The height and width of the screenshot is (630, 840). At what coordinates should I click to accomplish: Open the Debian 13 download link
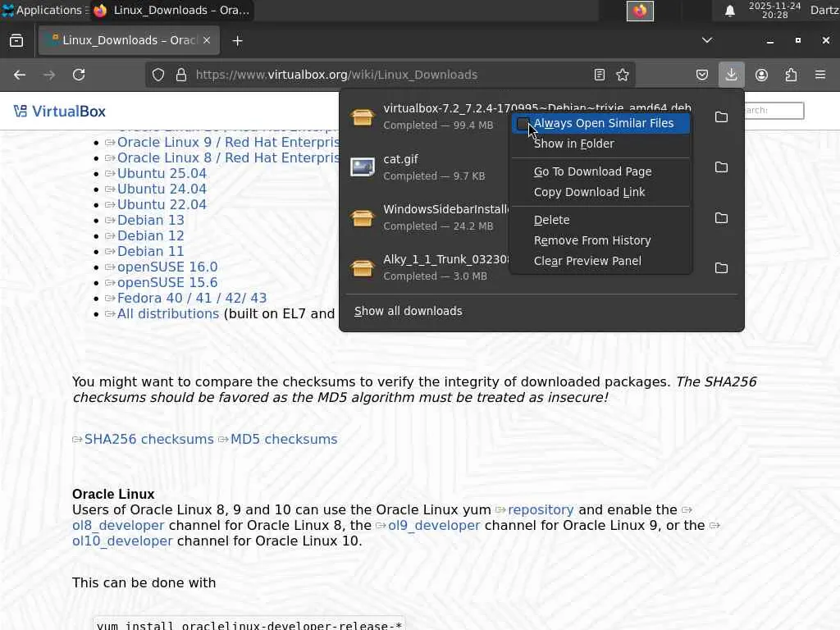coord(151,220)
